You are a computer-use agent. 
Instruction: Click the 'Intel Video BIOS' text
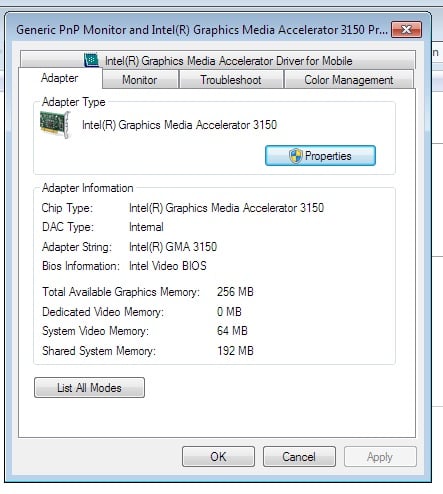(x=168, y=266)
